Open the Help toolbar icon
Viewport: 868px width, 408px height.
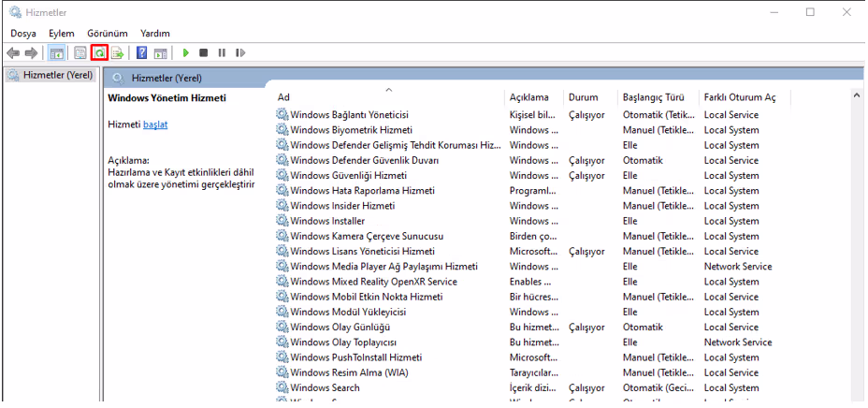[x=142, y=53]
